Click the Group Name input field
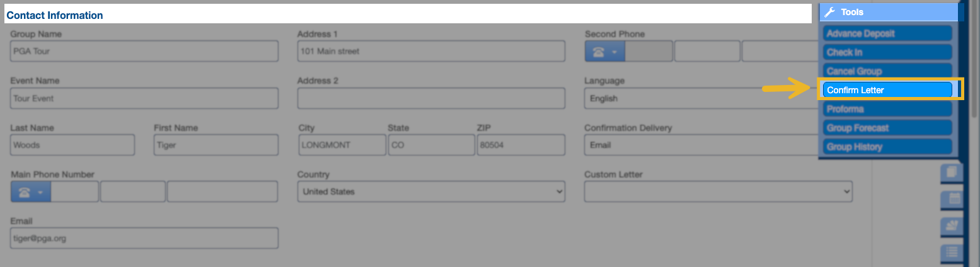Image resolution: width=980 pixels, height=267 pixels. click(144, 52)
